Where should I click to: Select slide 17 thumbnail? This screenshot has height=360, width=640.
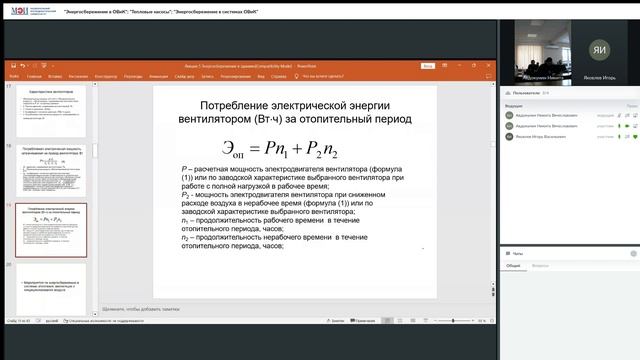[51, 111]
